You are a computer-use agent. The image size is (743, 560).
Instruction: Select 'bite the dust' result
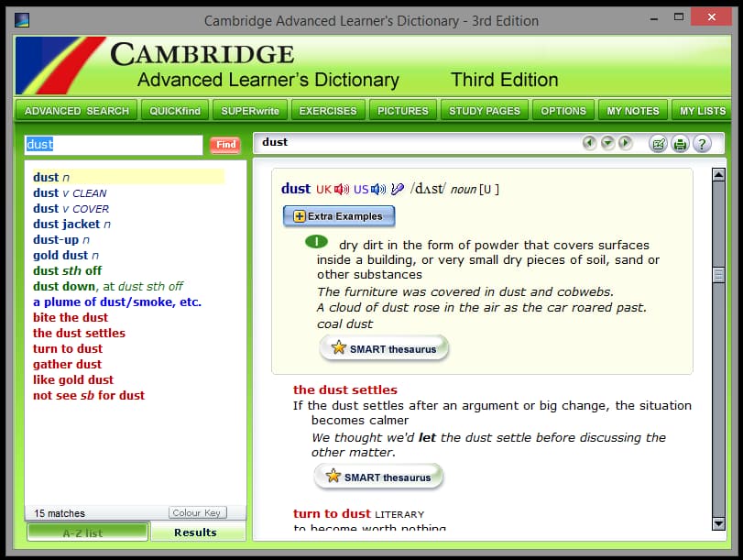[x=71, y=318]
